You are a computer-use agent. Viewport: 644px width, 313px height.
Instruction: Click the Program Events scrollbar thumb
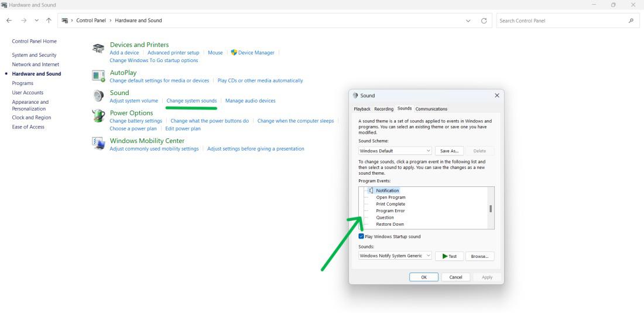[x=491, y=209]
